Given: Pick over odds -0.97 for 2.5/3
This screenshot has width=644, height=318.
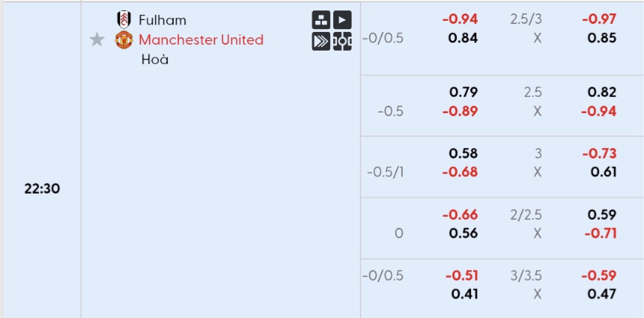Looking at the screenshot, I should (599, 19).
